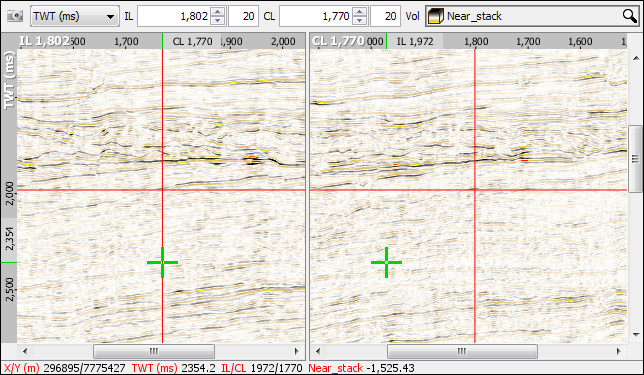The height and width of the screenshot is (375, 644).
Task: Click the X/Y coordinate value 296895/7775427
Action: coord(84,368)
